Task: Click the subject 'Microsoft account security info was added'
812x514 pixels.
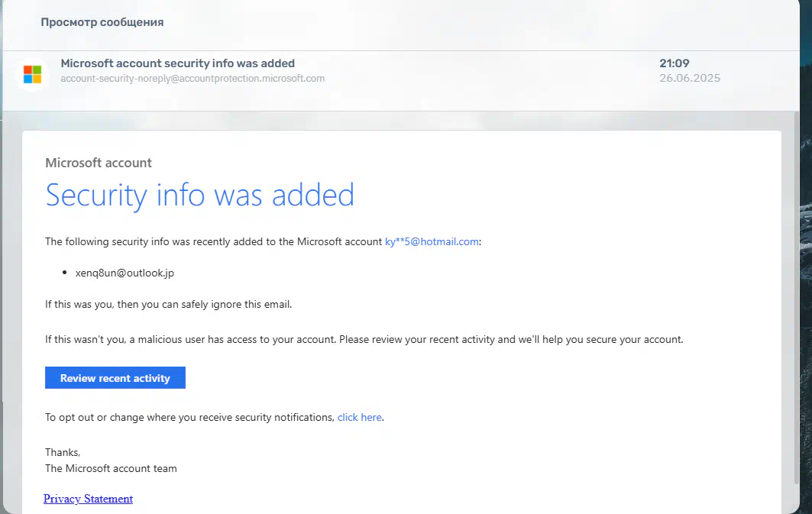Action: coord(178,63)
